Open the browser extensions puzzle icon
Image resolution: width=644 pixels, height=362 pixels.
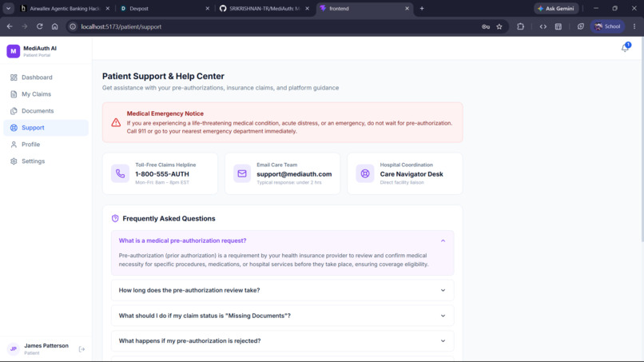coord(520,26)
